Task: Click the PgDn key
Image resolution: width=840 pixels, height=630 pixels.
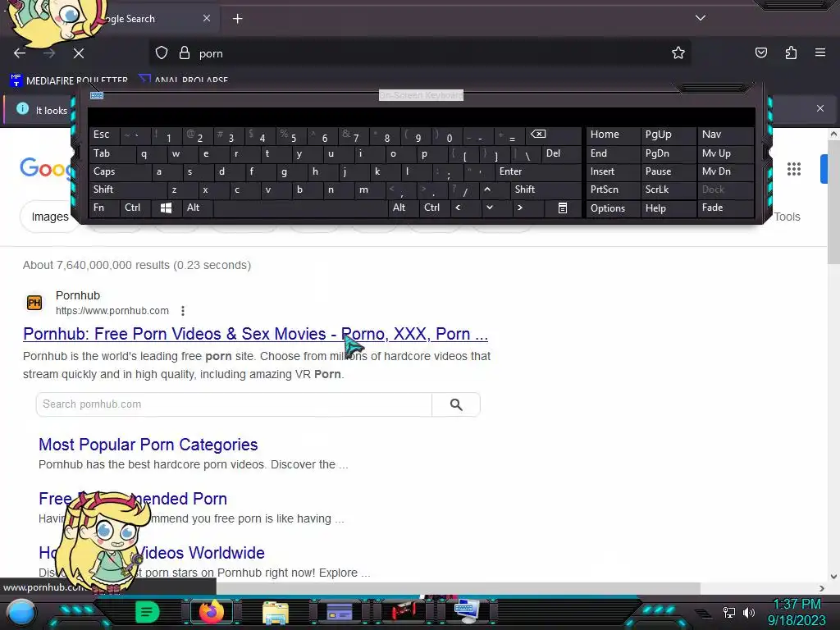Action: tap(669, 153)
